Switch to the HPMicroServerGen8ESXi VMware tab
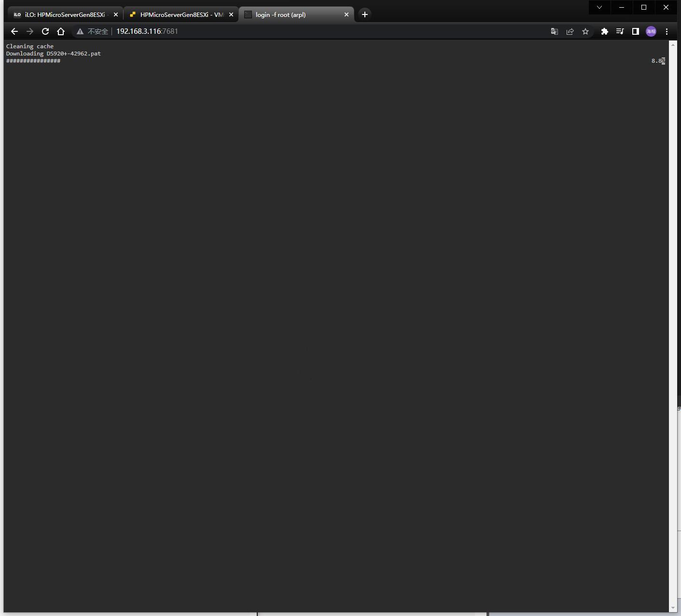The image size is (681, 616). [x=181, y=14]
